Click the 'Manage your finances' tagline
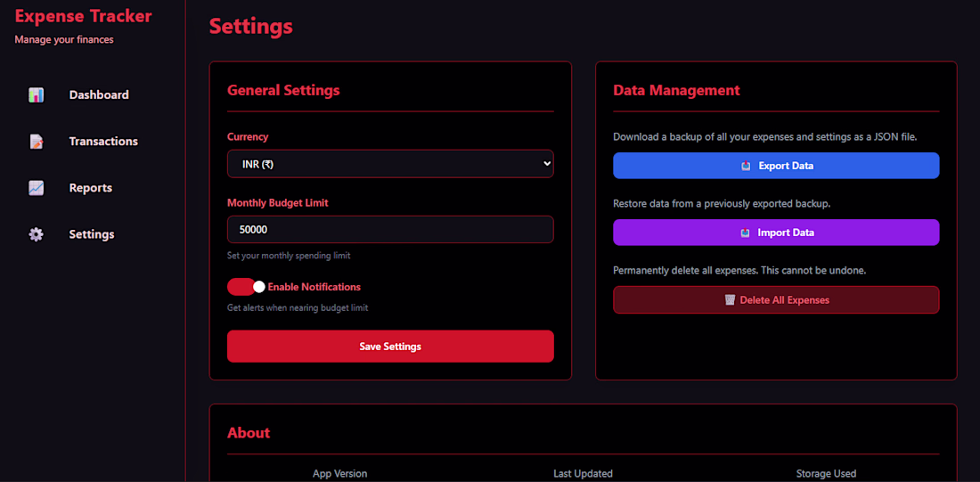The width and height of the screenshot is (980, 482). point(64,40)
